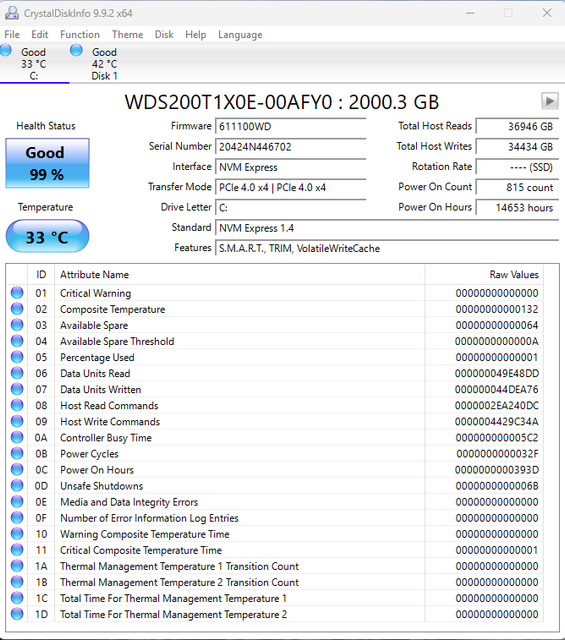Click status orb for Warning Composite Temperature Time
565x640 pixels.
[x=17, y=533]
